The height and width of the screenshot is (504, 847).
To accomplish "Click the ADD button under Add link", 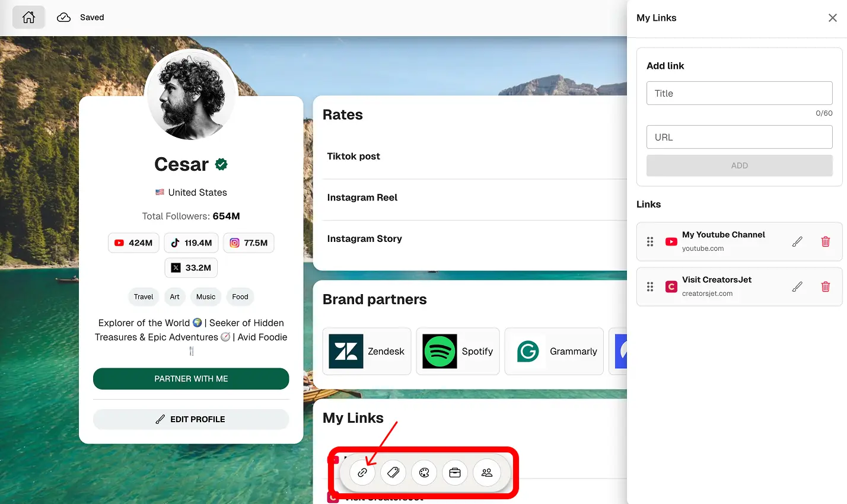I will (739, 165).
